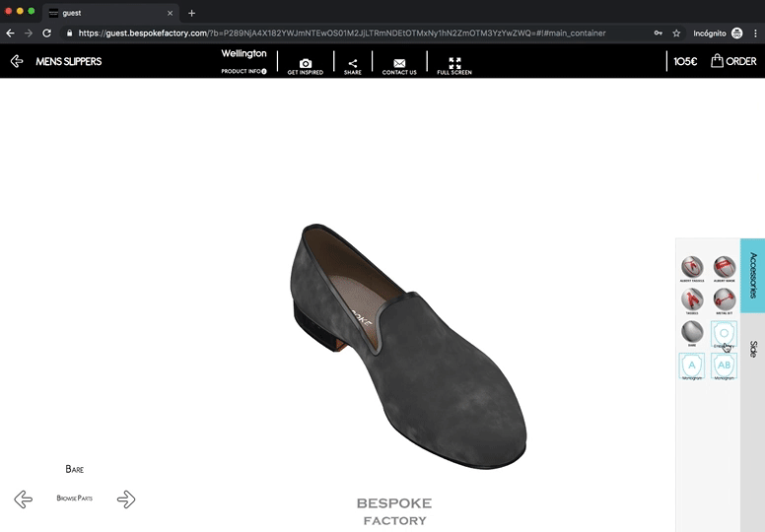The image size is (765, 532).
Task: Select the Tassels accessory option
Action: pos(692,300)
